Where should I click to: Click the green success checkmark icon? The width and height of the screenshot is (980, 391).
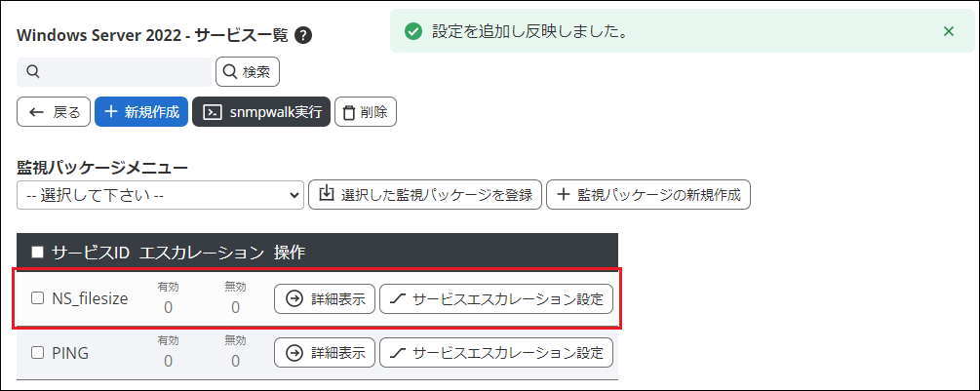[x=414, y=31]
